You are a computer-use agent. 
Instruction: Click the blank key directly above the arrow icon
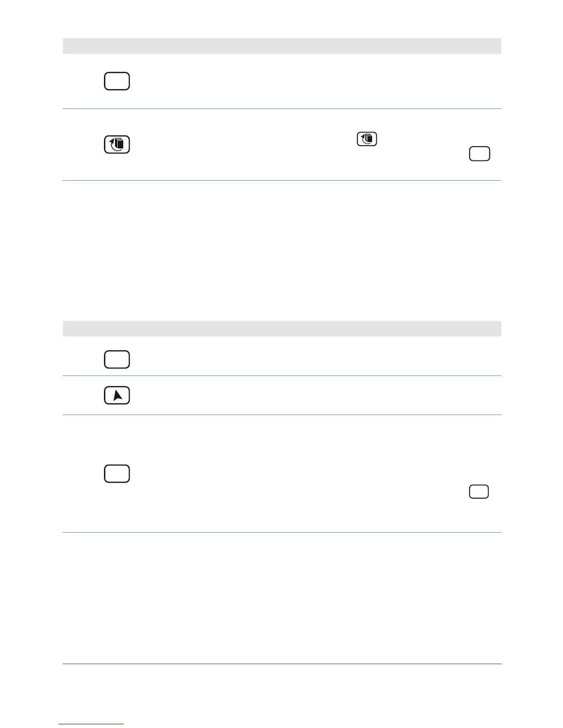point(117,359)
